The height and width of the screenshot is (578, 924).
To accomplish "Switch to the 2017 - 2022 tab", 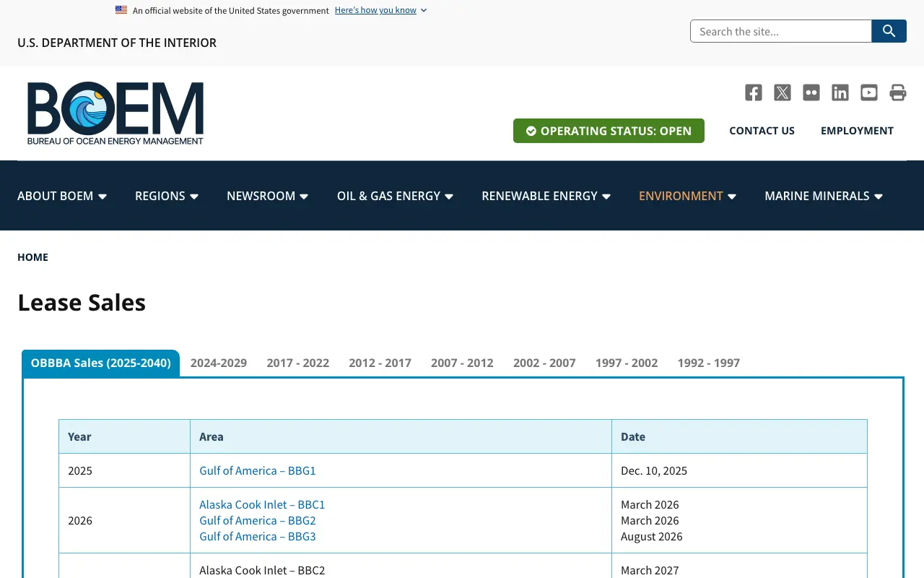I will coord(298,363).
